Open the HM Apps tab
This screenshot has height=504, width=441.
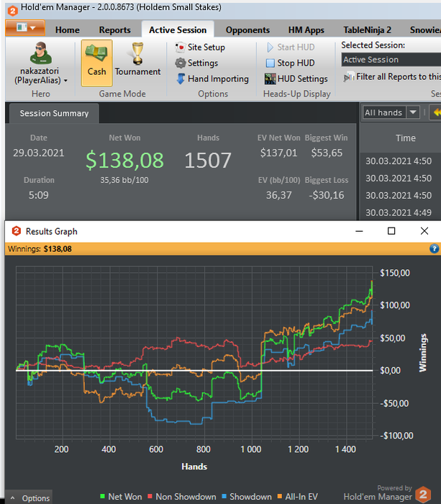point(306,30)
